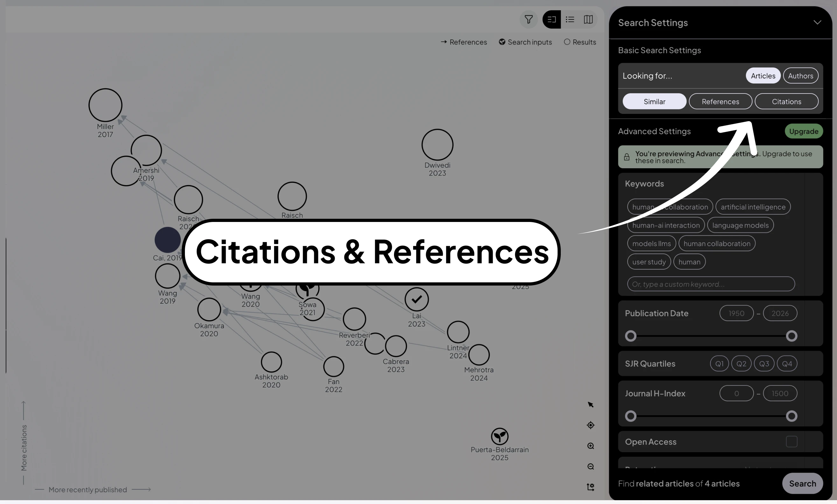The image size is (837, 504).
Task: Select the pointer cursor tool
Action: tap(591, 404)
